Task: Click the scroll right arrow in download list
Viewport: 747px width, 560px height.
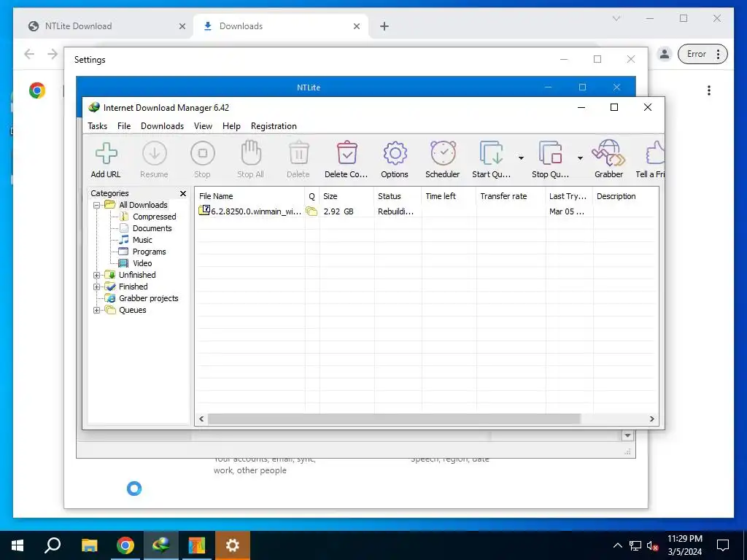Action: click(x=651, y=419)
